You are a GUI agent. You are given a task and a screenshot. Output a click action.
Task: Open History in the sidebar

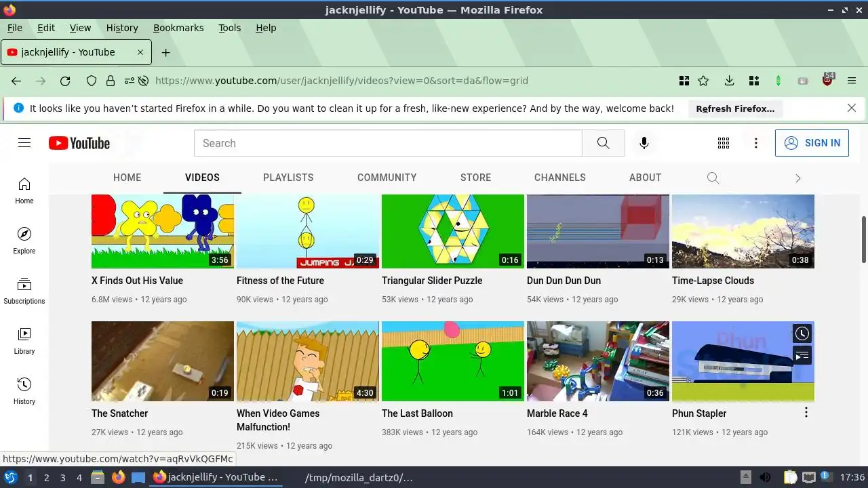24,391
